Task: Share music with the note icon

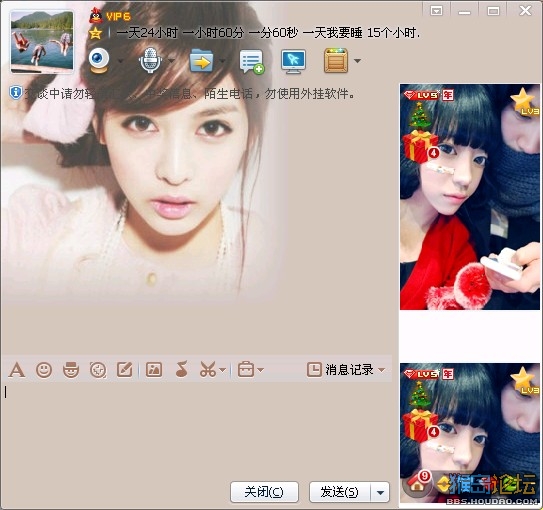Action: [x=181, y=369]
